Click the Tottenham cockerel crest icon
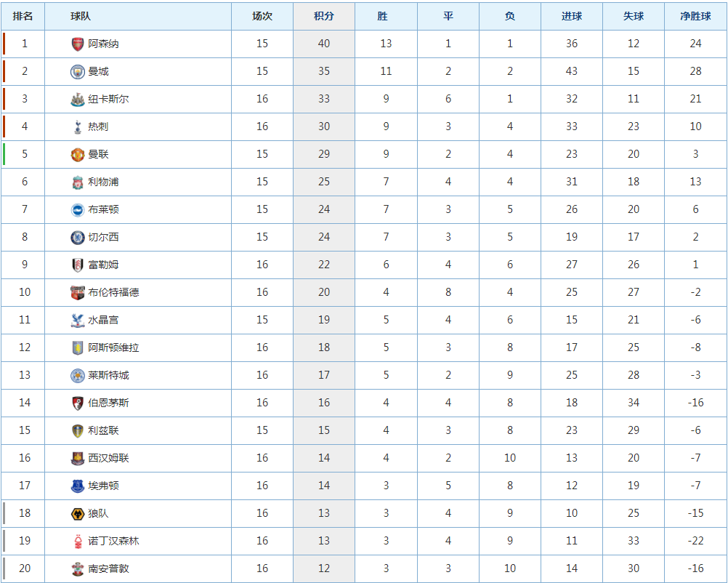The image size is (728, 583). (78, 126)
